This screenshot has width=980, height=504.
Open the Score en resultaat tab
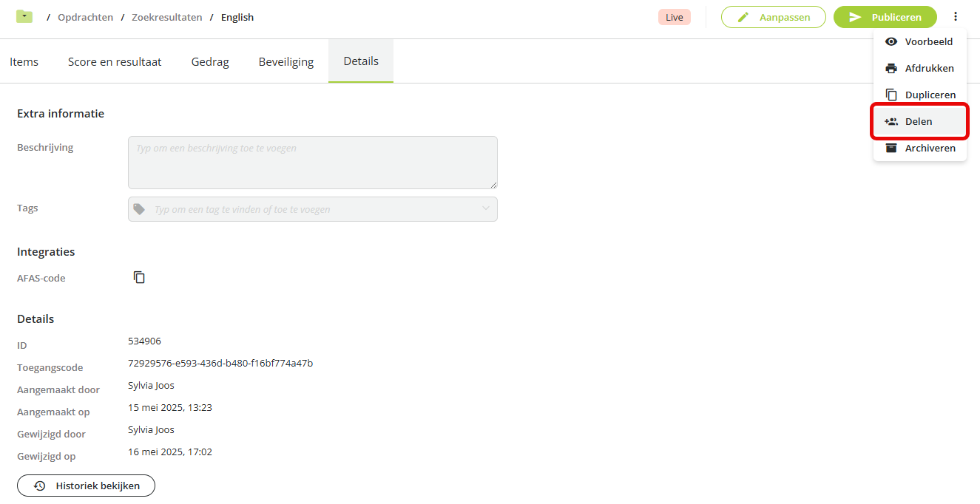pos(115,61)
